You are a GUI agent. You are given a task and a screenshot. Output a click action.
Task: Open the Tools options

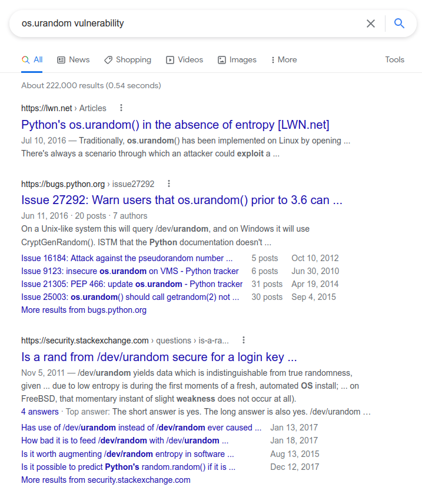click(395, 60)
